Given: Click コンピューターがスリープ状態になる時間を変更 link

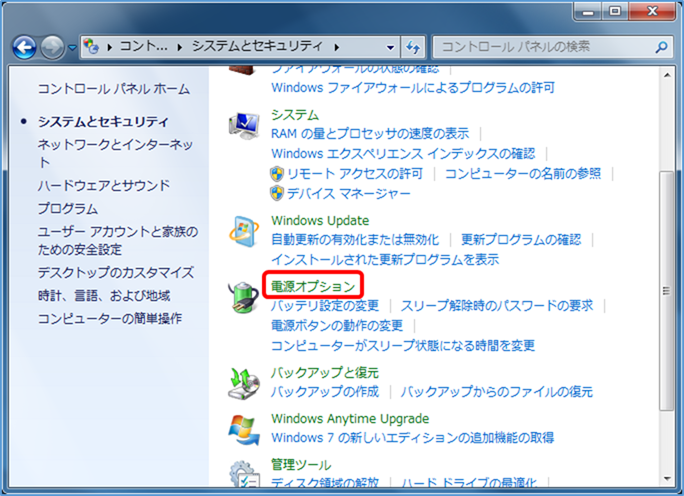Looking at the screenshot, I should pyautogui.click(x=403, y=345).
